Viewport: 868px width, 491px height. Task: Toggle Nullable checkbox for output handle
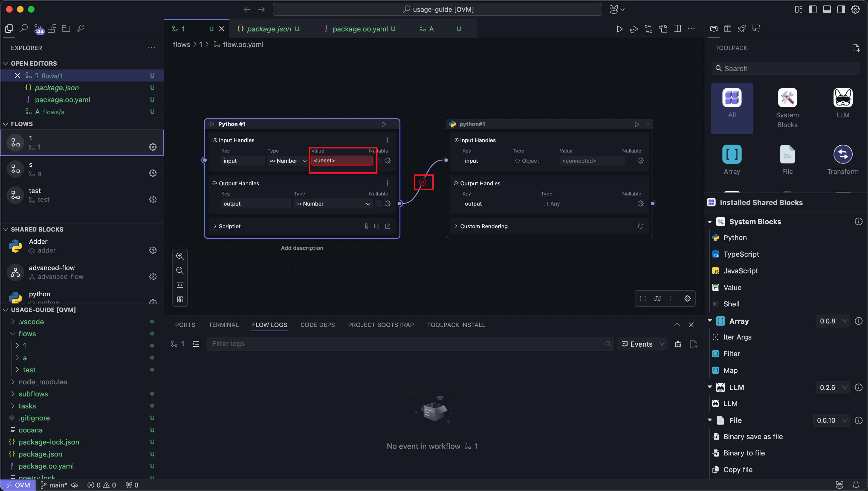pyautogui.click(x=378, y=204)
